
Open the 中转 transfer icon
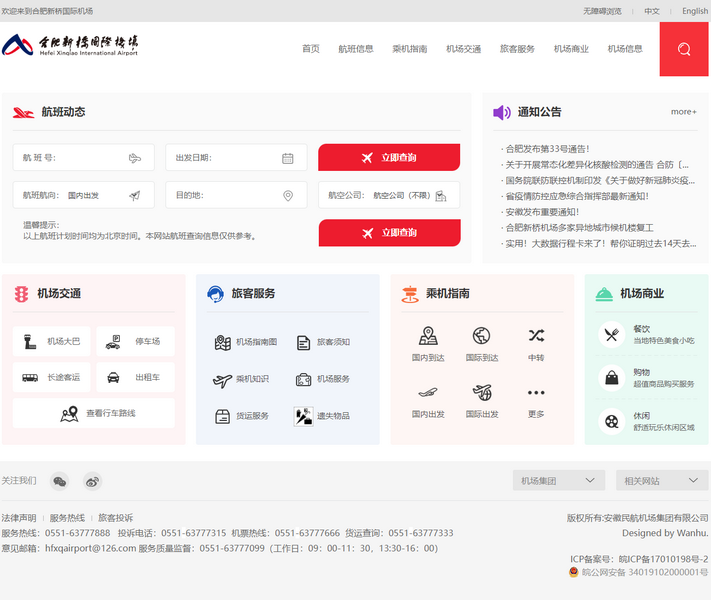pos(536,336)
